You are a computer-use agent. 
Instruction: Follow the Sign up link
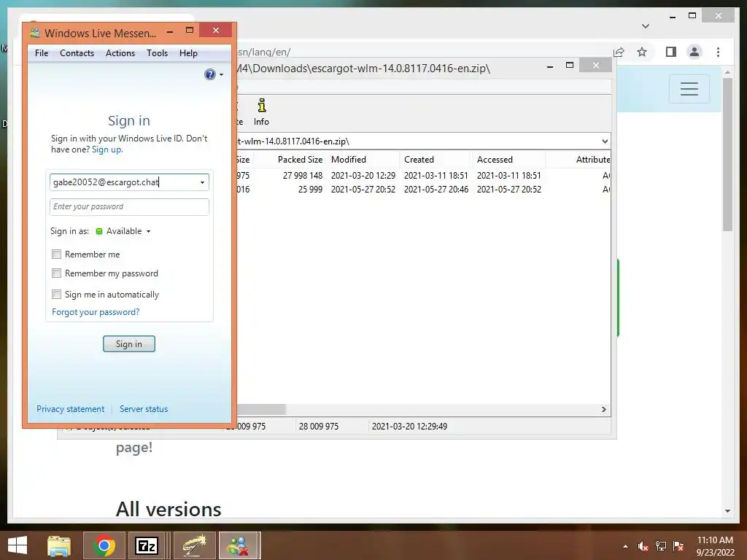[107, 149]
